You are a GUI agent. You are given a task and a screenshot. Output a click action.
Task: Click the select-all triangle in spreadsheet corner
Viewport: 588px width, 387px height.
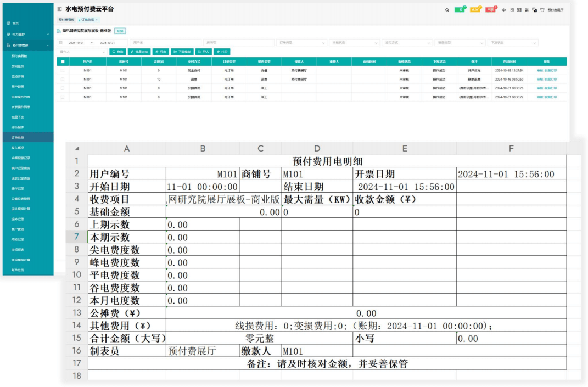(x=77, y=149)
